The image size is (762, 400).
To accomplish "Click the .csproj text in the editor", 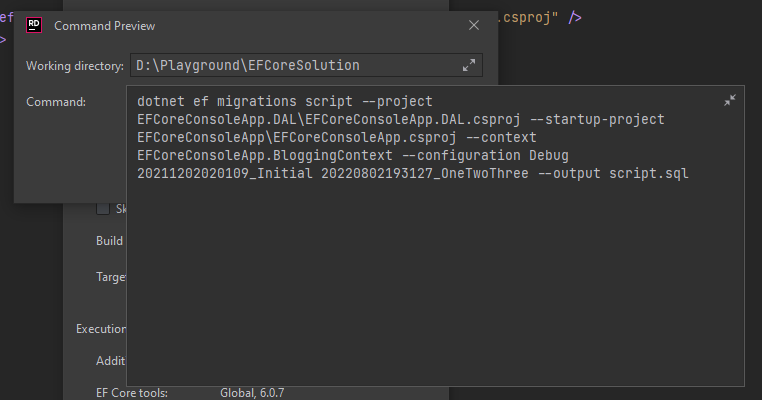I will pos(527,16).
